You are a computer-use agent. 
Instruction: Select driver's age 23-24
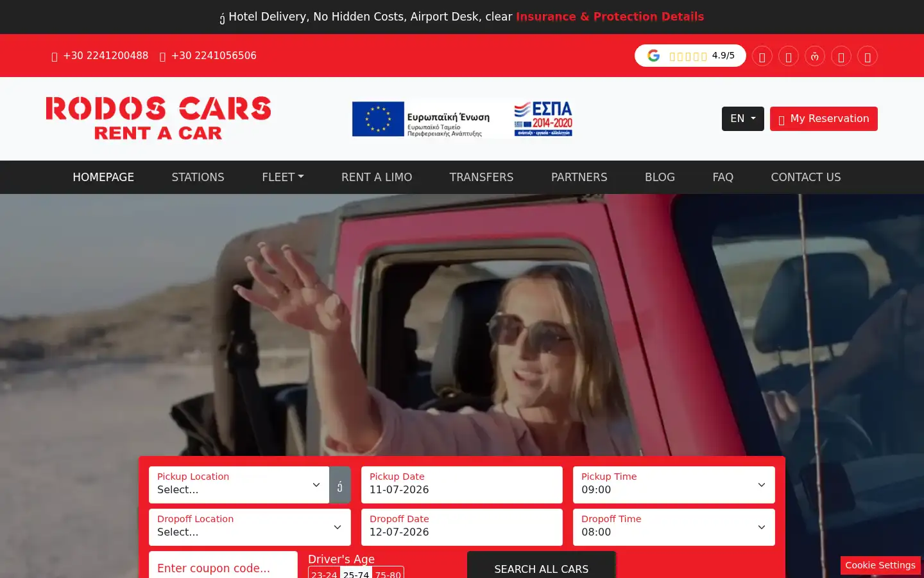tap(324, 574)
